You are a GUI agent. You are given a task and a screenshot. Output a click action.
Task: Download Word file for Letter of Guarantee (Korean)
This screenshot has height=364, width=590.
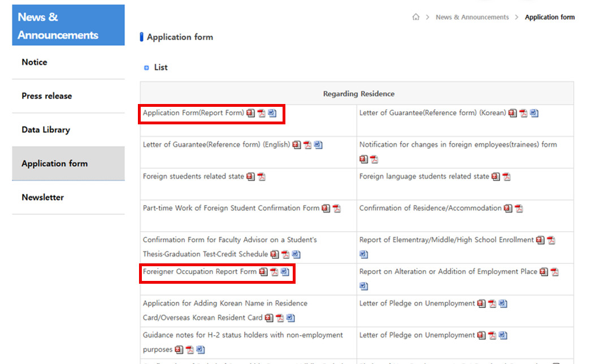coord(534,113)
